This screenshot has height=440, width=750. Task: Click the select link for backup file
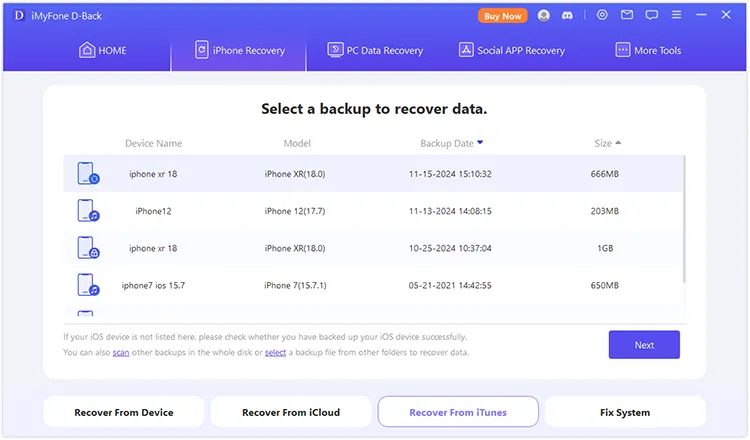(x=276, y=352)
